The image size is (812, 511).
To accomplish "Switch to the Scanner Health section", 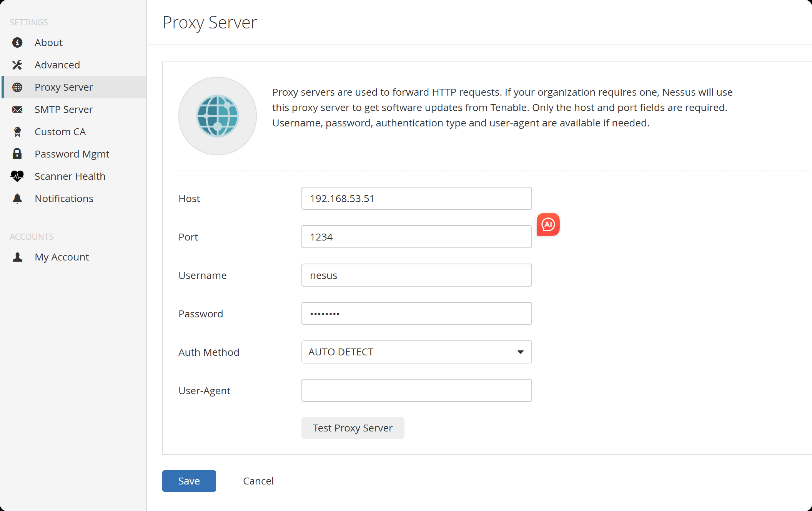I will point(70,176).
